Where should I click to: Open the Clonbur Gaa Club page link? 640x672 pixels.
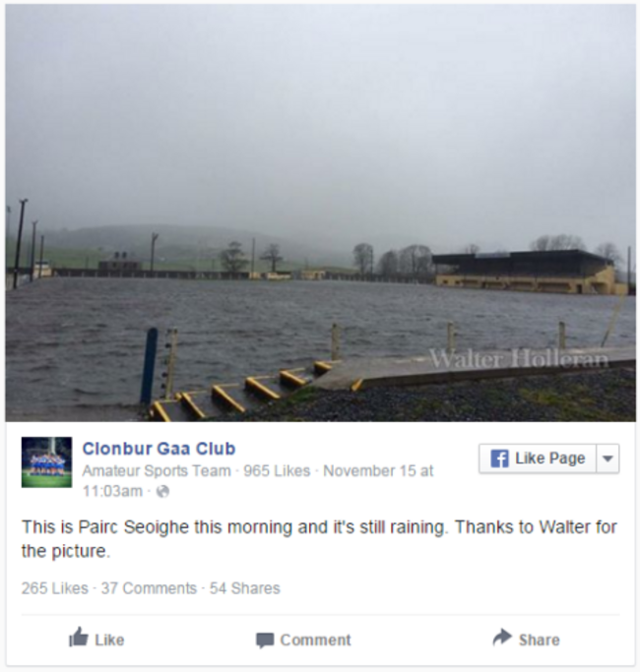[x=159, y=449]
